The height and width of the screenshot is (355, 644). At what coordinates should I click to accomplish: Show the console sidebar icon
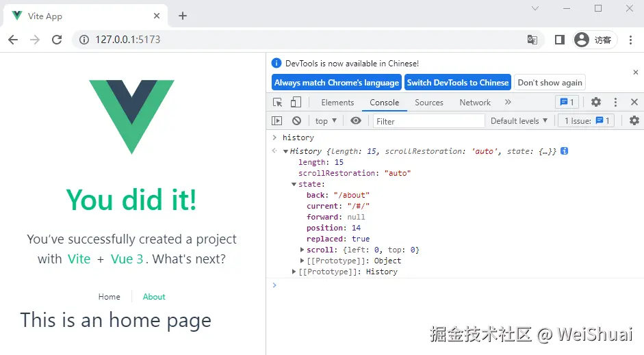(x=276, y=120)
